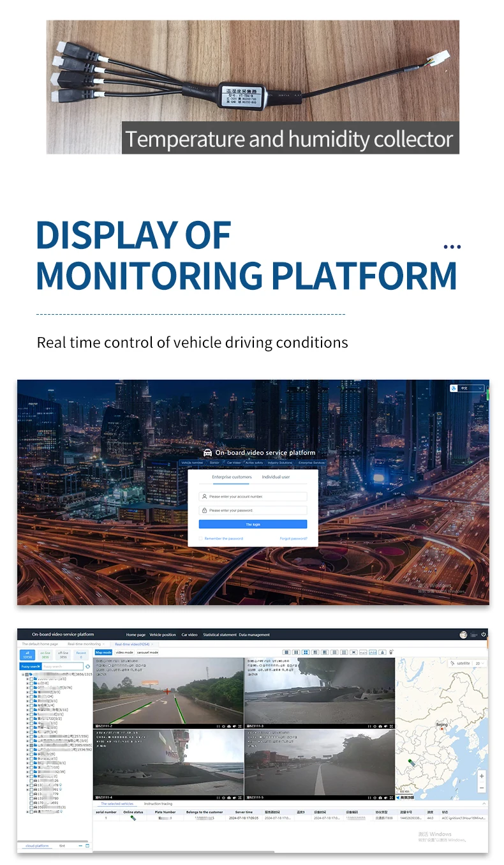Tick the root vehicle tree checkbox
This screenshot has height=865, width=504.
(x=27, y=674)
